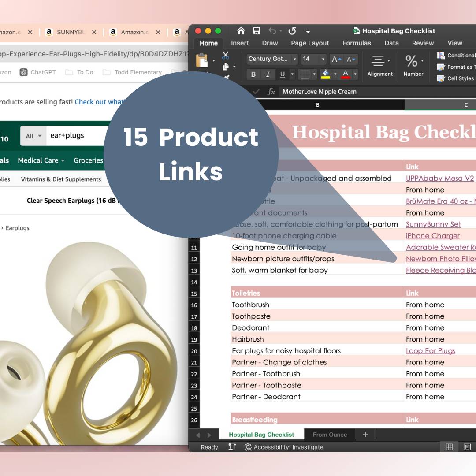Switch to the Page Layout ribbon tab

click(x=310, y=43)
